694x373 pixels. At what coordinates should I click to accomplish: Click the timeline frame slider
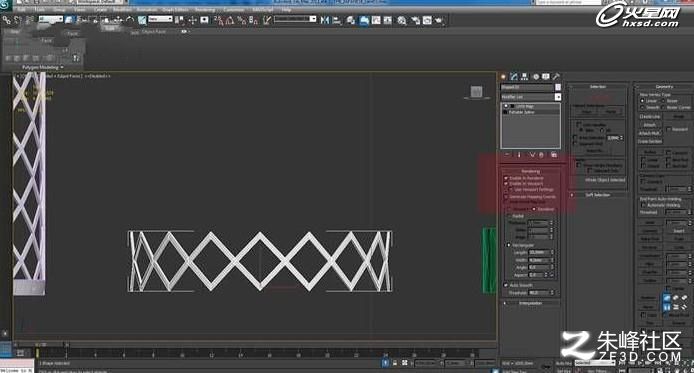[41, 345]
